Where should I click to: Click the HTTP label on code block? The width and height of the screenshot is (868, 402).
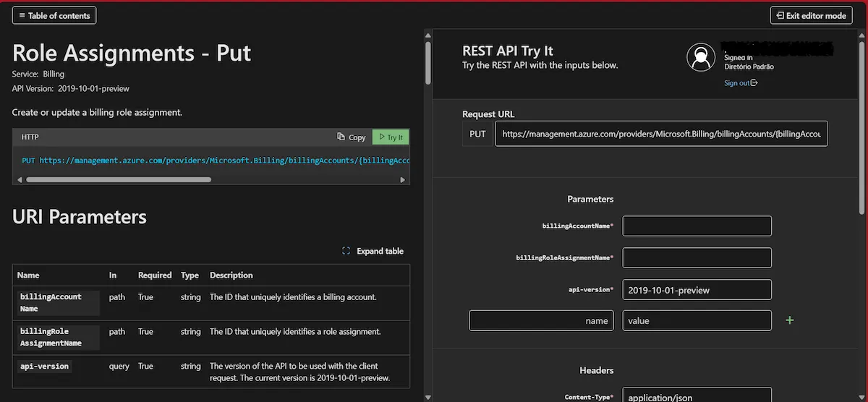(x=30, y=137)
